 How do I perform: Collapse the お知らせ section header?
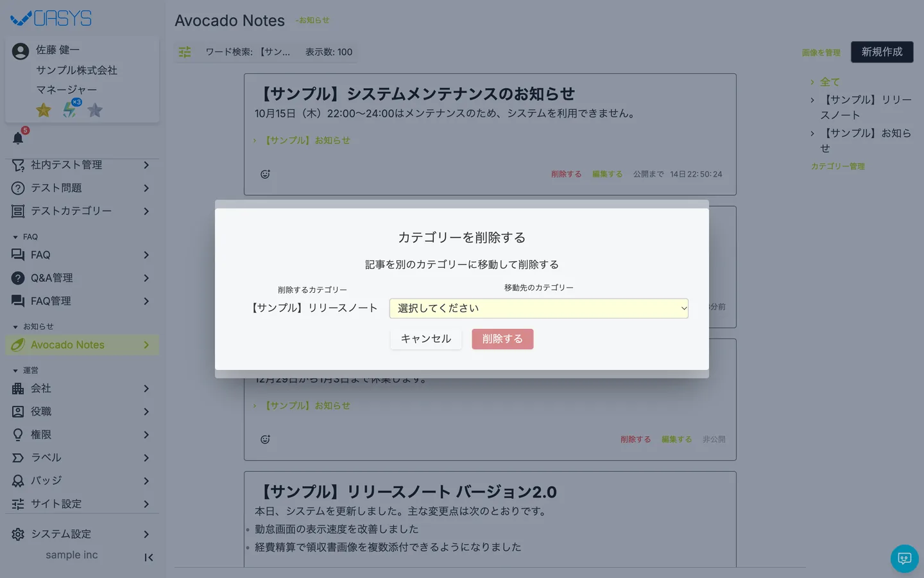pyautogui.click(x=33, y=327)
